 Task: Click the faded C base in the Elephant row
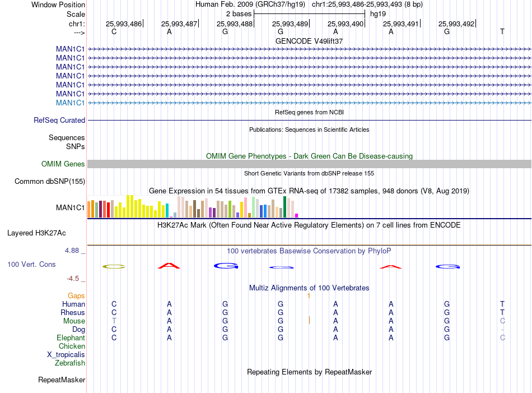[x=502, y=337]
